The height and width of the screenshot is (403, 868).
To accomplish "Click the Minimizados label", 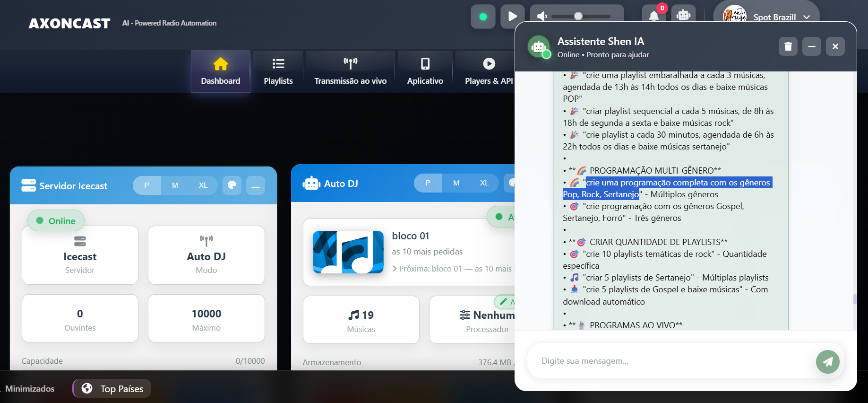I will [30, 389].
